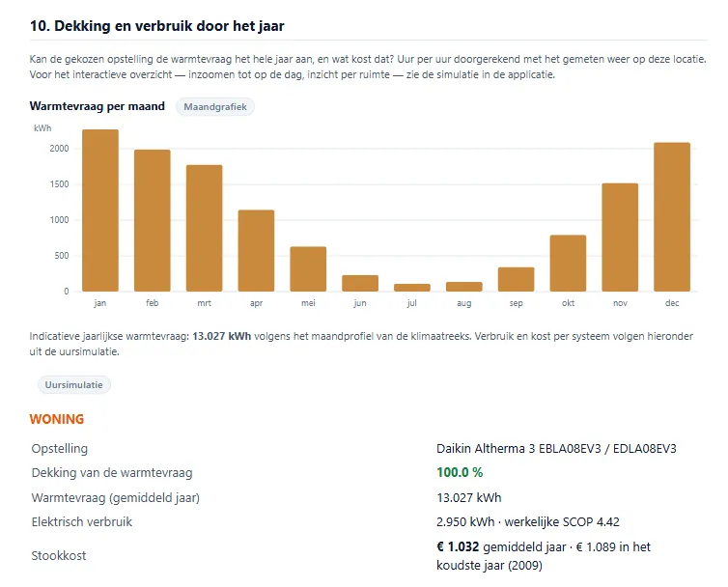Click the 'Warmtevraag per maand' subheading
Viewport: 728px width, 587px height.
tap(98, 106)
